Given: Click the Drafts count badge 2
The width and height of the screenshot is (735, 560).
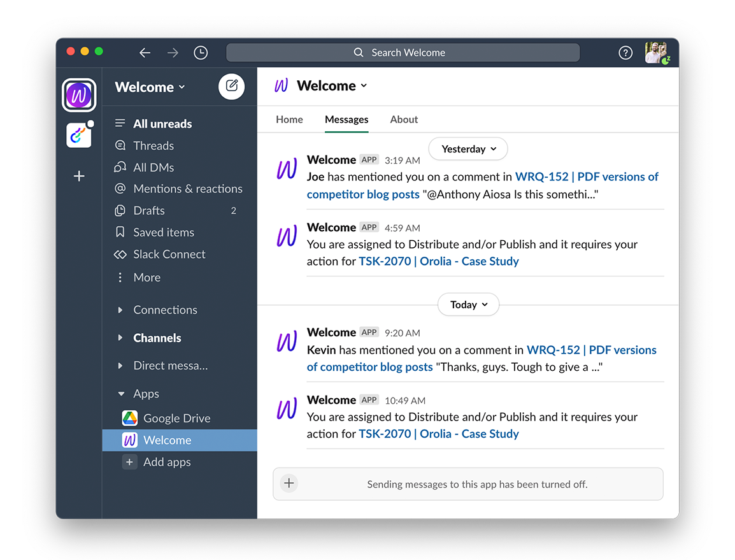Looking at the screenshot, I should pos(234,211).
